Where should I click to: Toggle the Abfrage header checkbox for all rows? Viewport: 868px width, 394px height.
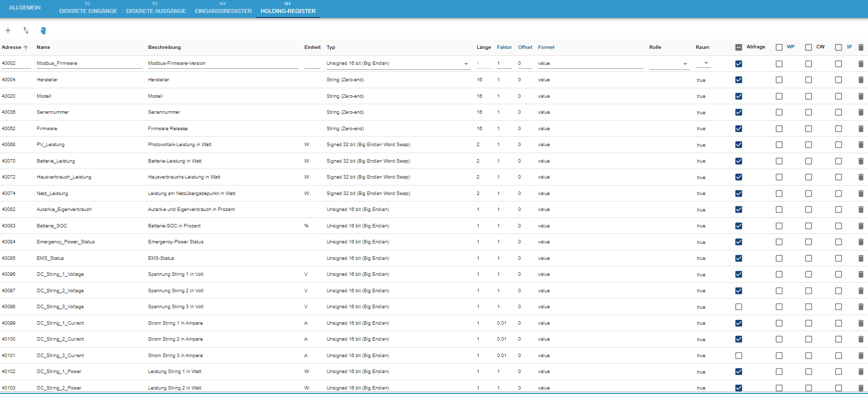click(739, 47)
